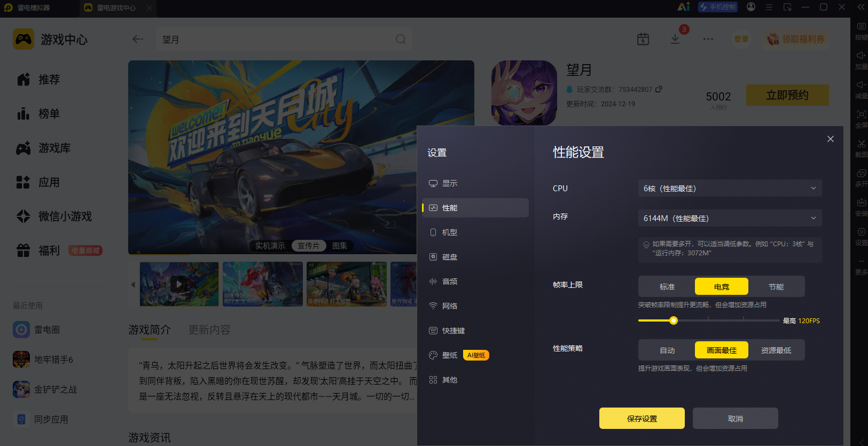Go back with the arrow beside search
The height and width of the screenshot is (446, 868).
(138, 39)
